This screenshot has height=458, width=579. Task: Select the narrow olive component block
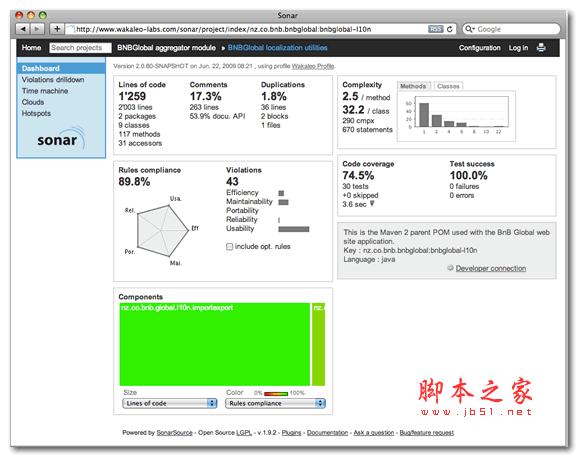point(319,344)
